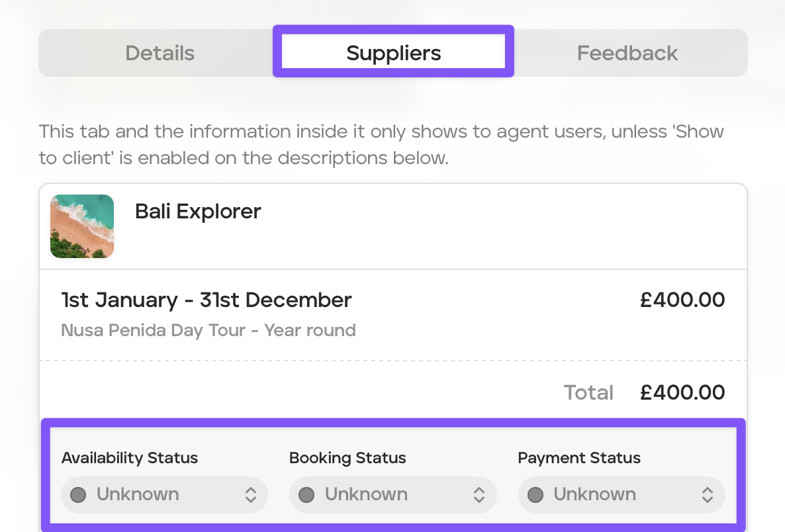Image resolution: width=785 pixels, height=532 pixels.
Task: Select the Suppliers tab
Action: pyautogui.click(x=393, y=53)
